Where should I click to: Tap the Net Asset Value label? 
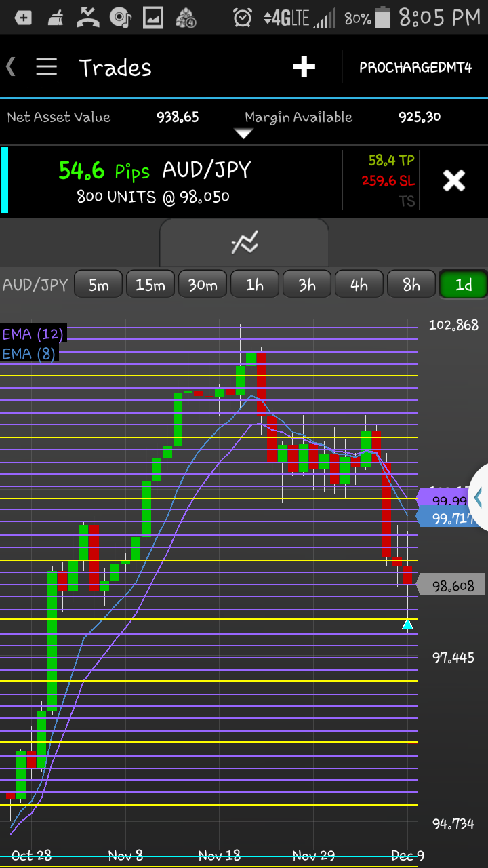click(x=58, y=117)
